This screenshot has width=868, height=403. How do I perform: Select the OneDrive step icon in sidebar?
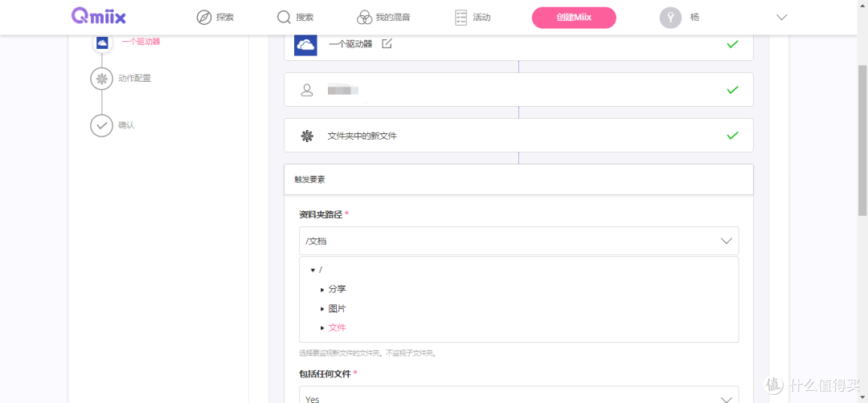coord(102,43)
